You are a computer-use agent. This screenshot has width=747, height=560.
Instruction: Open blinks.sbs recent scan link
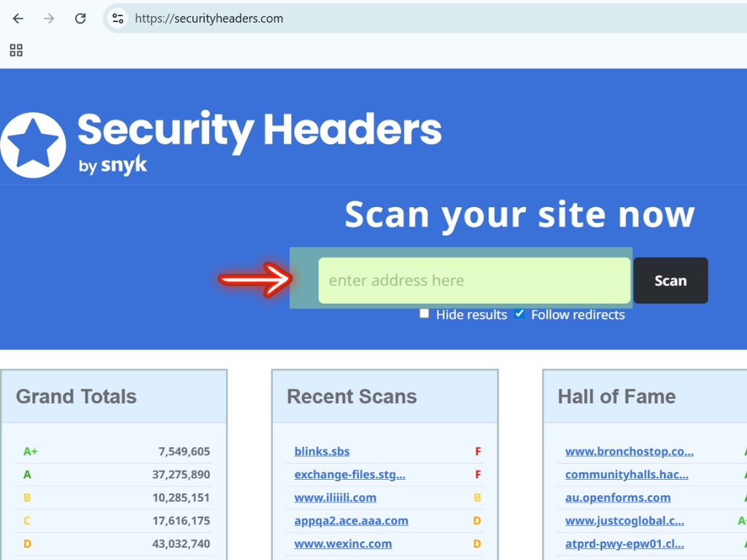322,451
